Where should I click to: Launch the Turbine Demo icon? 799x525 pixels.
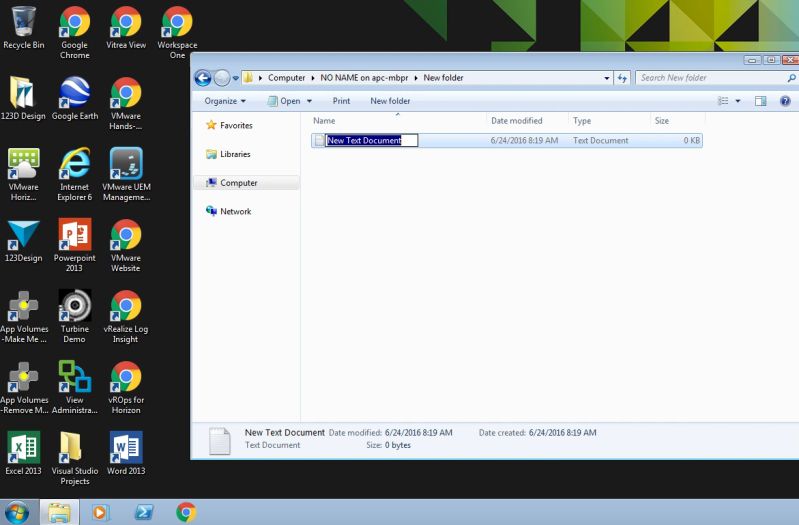[75, 316]
